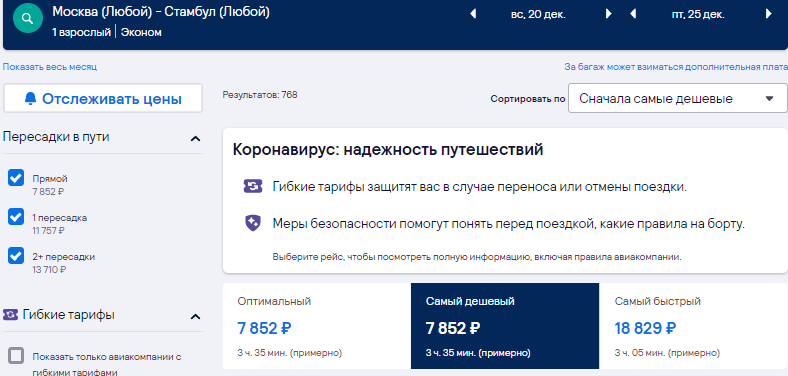Viewport: 788px width, 376px height.
Task: Open the baggage additional fee notice link
Action: point(675,67)
